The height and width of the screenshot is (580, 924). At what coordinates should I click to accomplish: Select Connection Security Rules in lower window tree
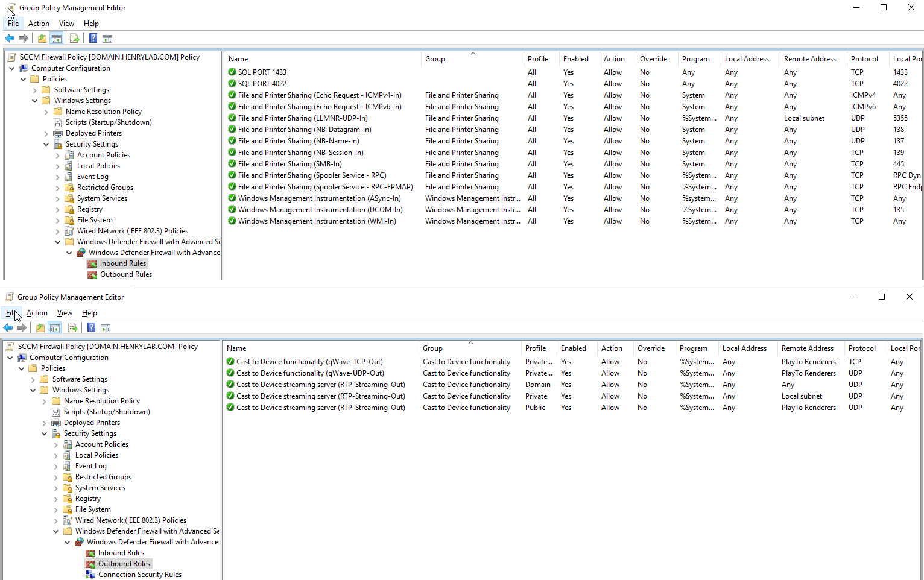(x=139, y=575)
